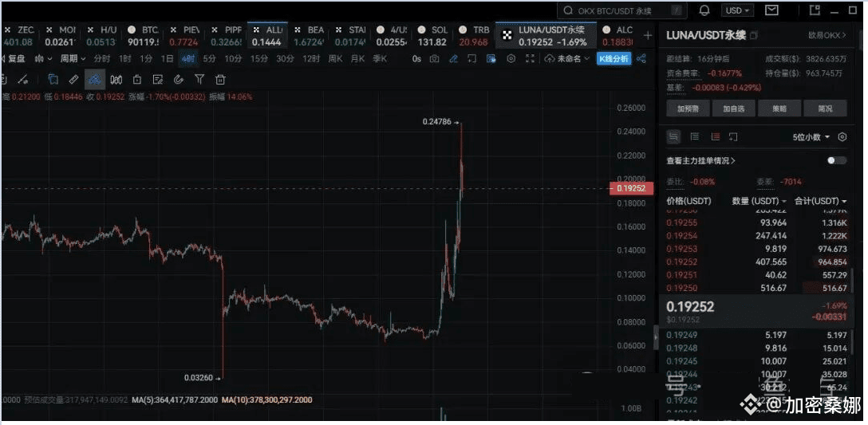
Task: Click the chart popout icon beside pencil
Action: click(471, 58)
